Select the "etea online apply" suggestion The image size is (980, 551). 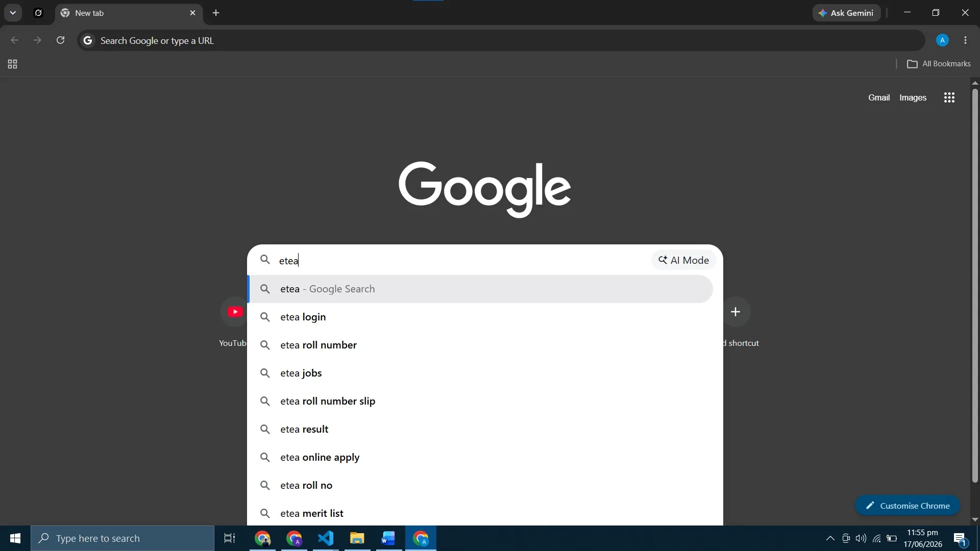pos(480,457)
